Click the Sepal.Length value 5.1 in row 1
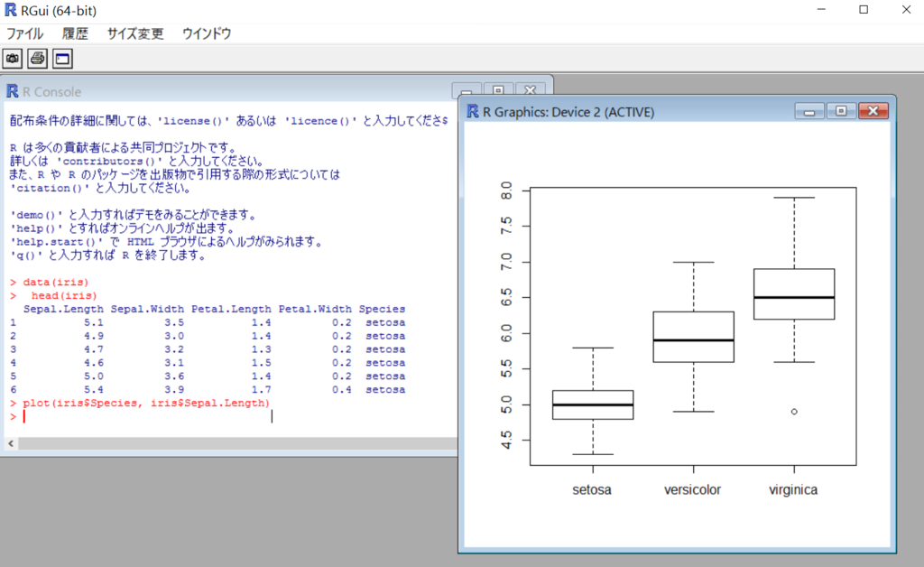This screenshot has height=567, width=924. [94, 322]
